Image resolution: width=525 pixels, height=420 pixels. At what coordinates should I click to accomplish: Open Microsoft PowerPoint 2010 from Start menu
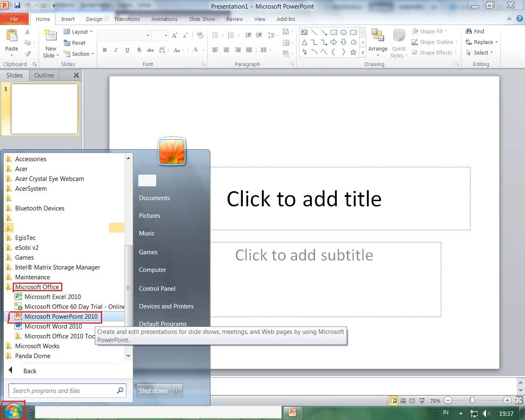click(61, 316)
